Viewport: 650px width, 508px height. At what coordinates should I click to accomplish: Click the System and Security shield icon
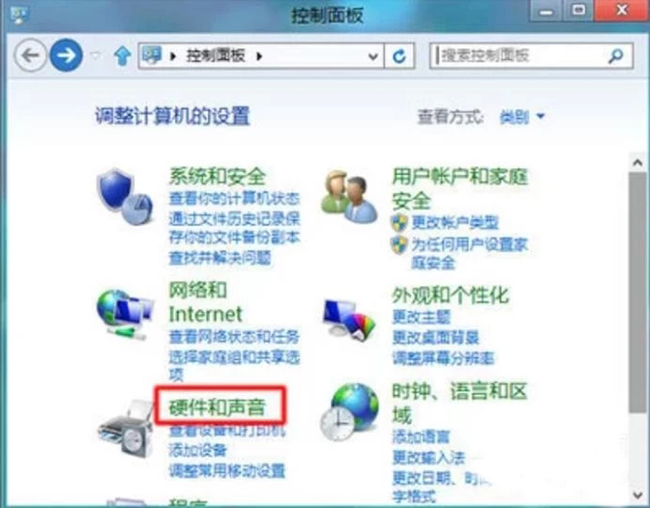125,197
